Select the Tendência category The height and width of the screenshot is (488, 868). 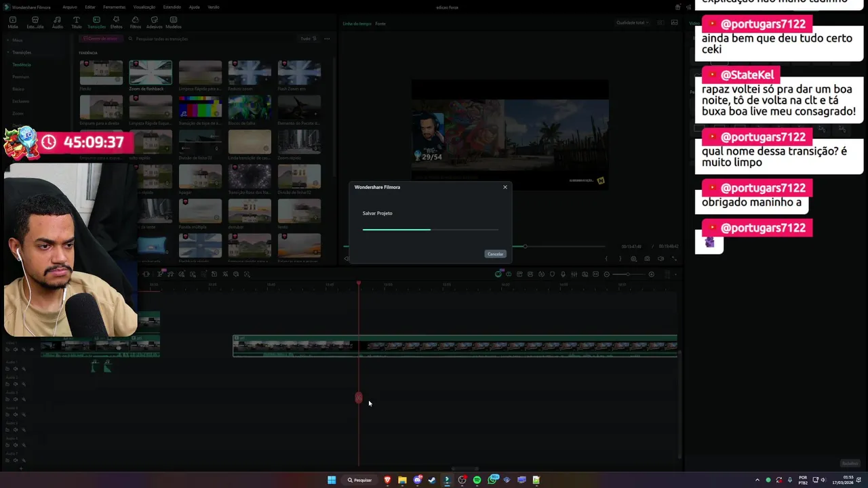pos(21,64)
